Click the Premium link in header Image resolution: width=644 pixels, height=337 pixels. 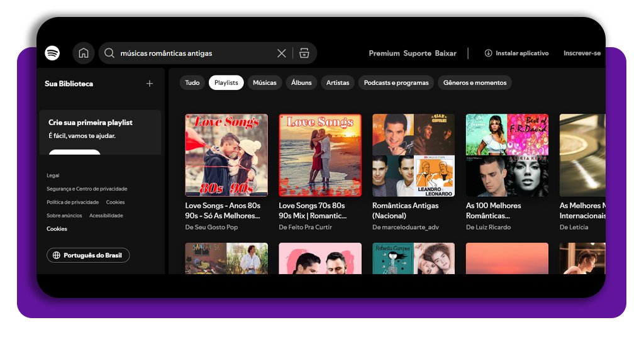point(384,53)
